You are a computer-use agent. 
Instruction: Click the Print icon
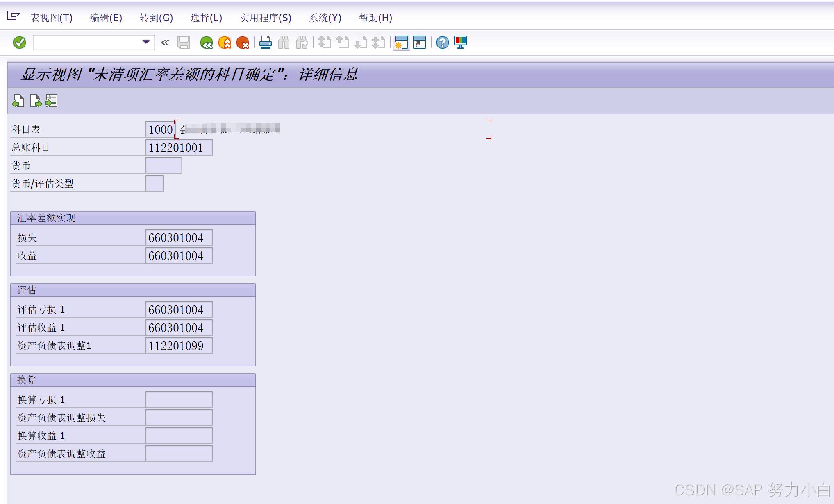[265, 43]
